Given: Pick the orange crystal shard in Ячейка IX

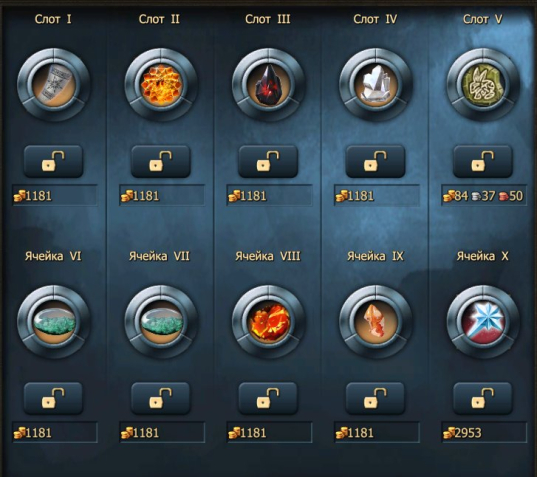Looking at the screenshot, I should pyautogui.click(x=376, y=322).
